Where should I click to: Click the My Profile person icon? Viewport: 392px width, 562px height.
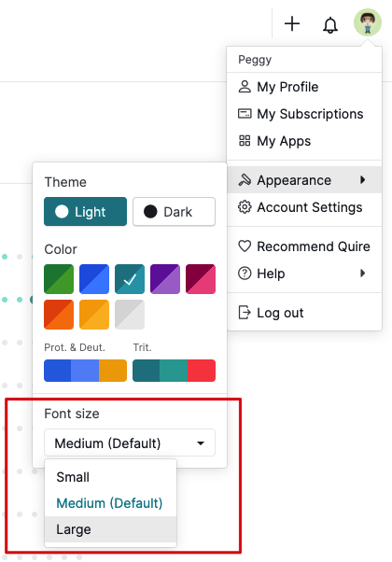tap(245, 87)
